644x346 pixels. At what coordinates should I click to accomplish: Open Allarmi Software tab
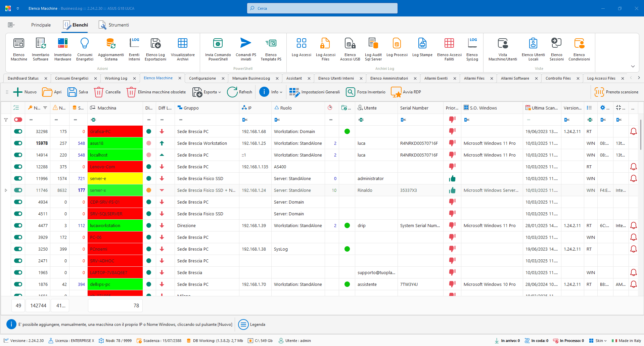coord(515,78)
